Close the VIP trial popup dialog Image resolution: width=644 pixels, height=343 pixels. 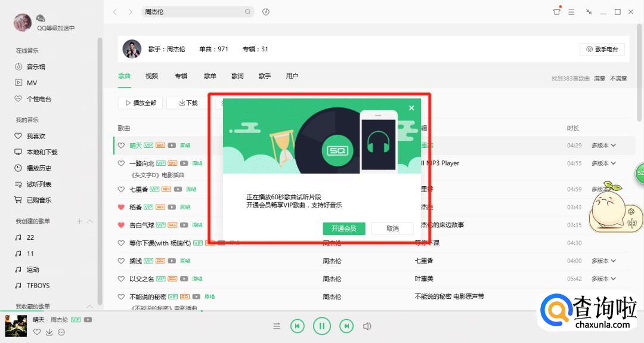point(411,108)
